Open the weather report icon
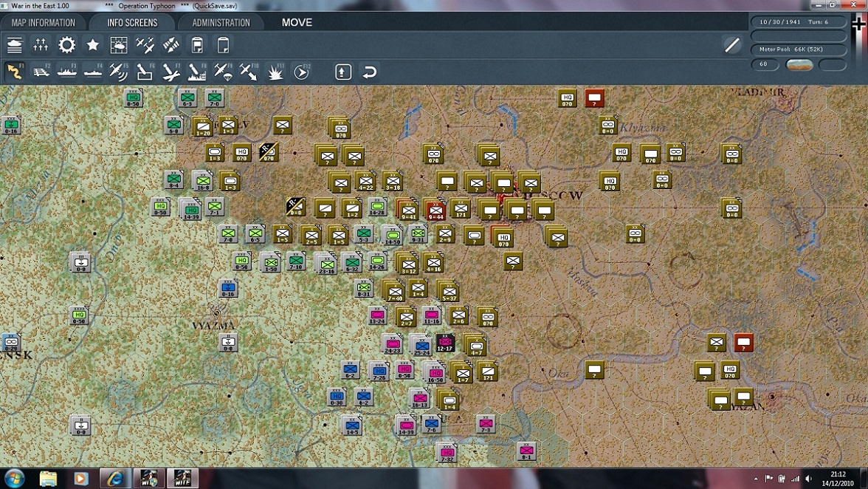This screenshot has height=489, width=868. point(118,45)
